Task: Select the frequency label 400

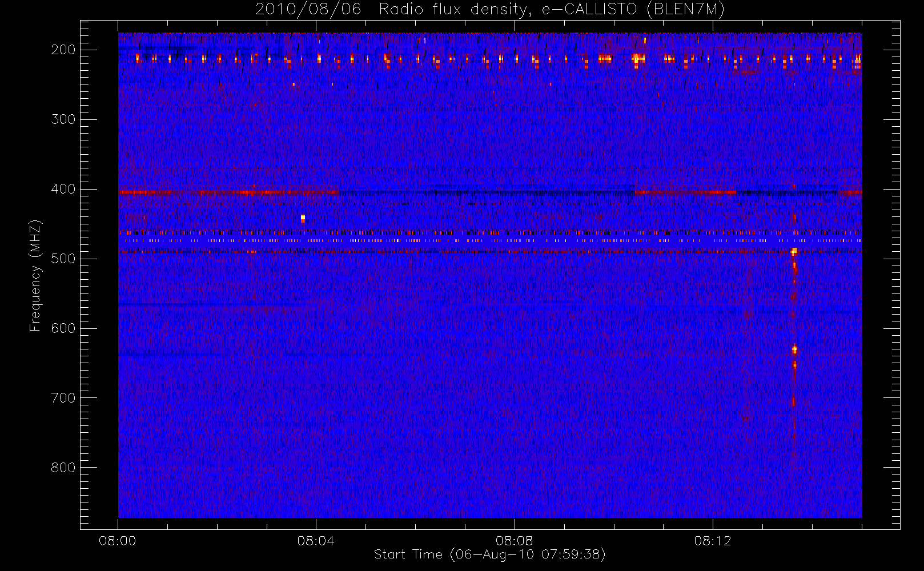Action: click(x=63, y=189)
